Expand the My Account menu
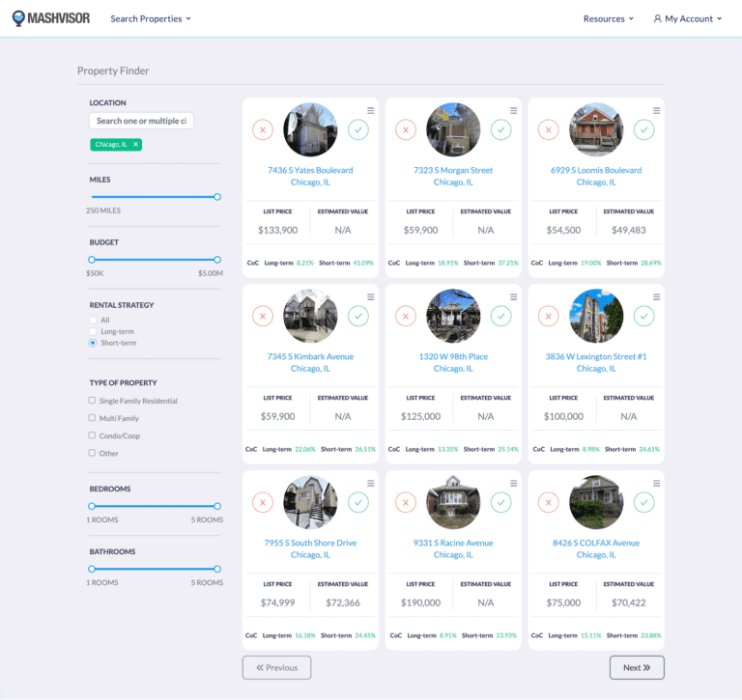The image size is (742, 700). (x=688, y=18)
